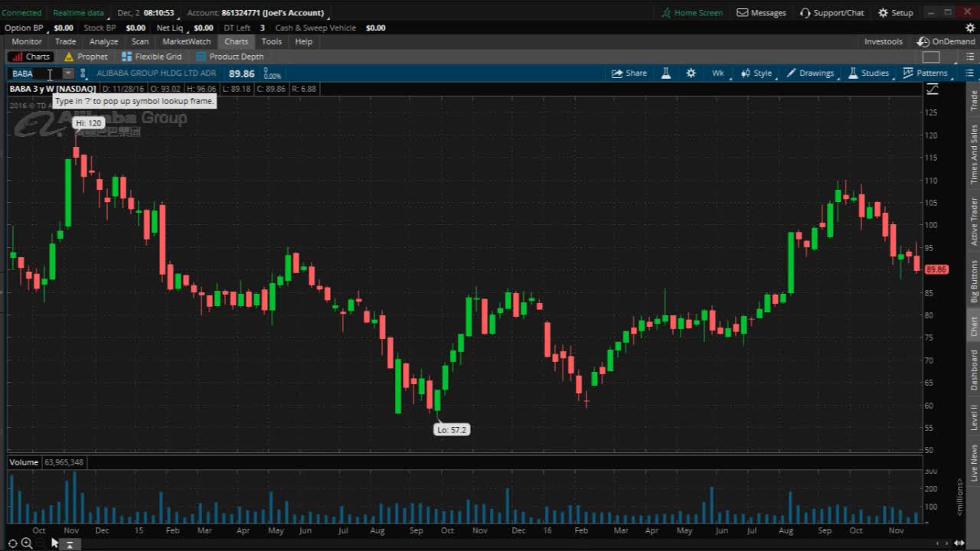980x551 pixels.
Task: Go to the MarketWatch tab
Action: (x=187, y=41)
